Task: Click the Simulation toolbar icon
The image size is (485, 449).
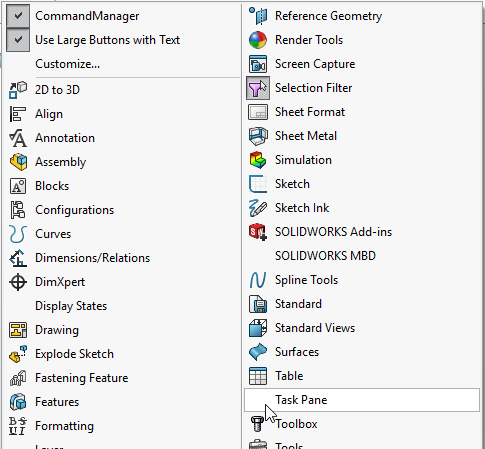Action: (258, 160)
